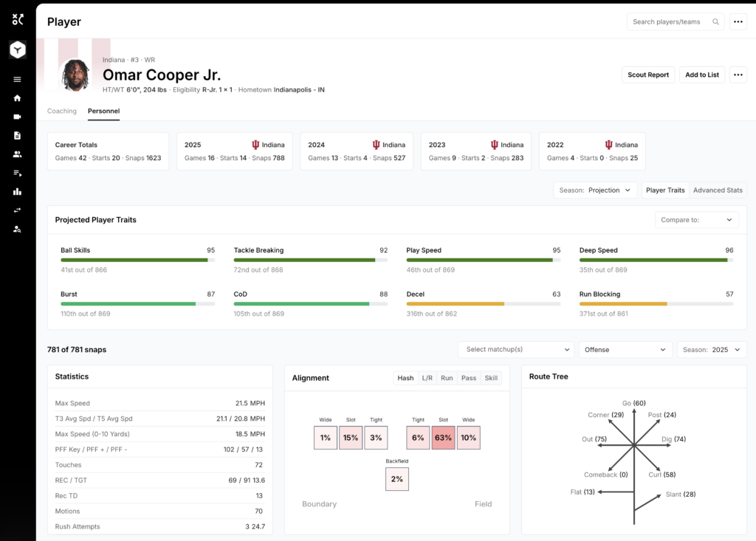Open the people group icon in sidebar

click(x=18, y=154)
